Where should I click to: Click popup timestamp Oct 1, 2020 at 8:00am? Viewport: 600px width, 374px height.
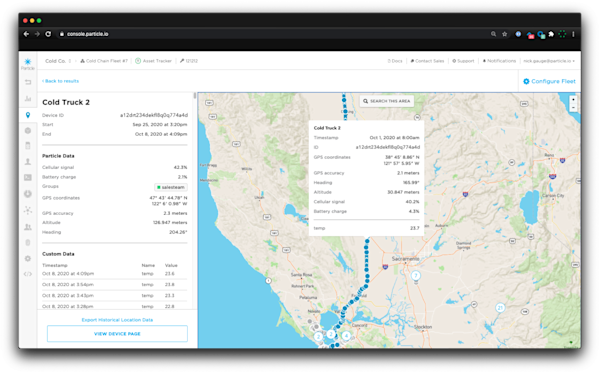coord(394,137)
